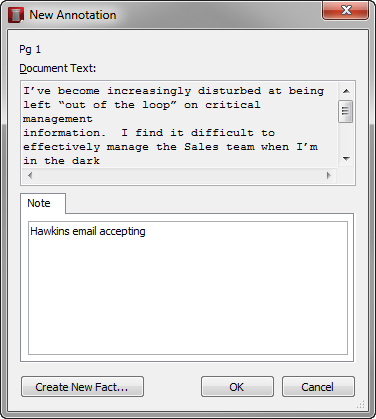
Task: Open the Create New Fact dialog
Action: [x=82, y=387]
